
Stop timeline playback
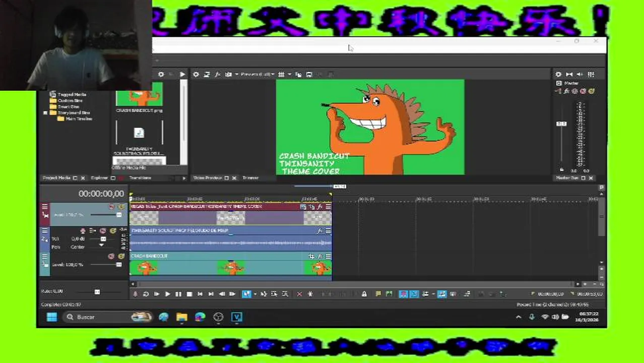[189, 294]
